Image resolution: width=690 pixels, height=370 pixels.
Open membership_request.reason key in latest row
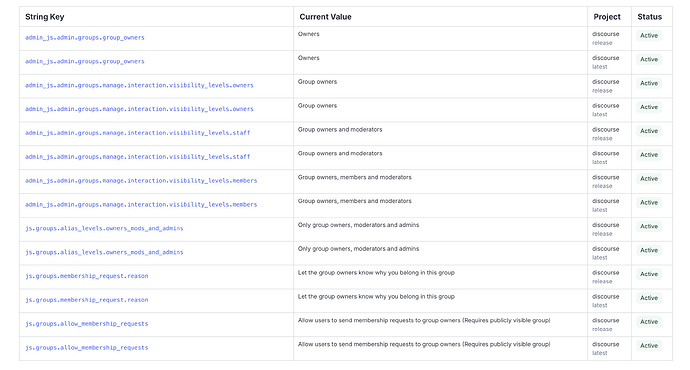coord(87,300)
